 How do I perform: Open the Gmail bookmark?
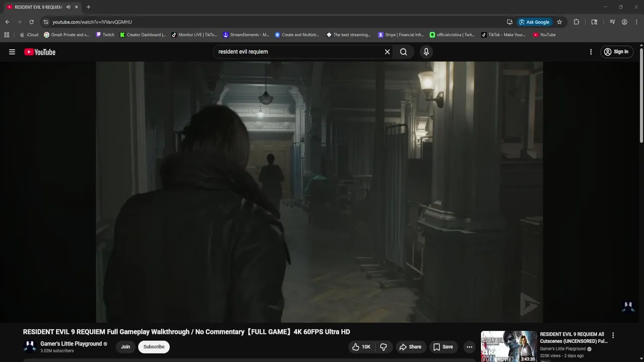pos(66,35)
